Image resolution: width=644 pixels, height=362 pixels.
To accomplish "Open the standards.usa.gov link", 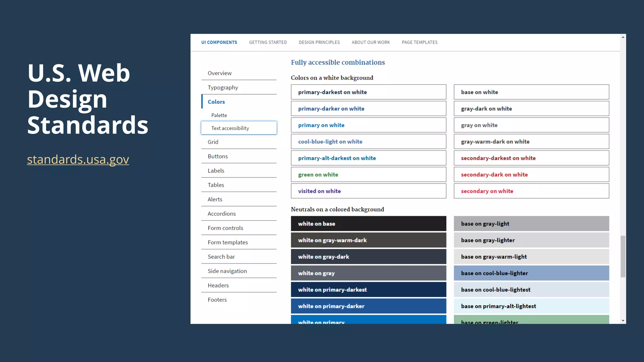I will tap(78, 159).
